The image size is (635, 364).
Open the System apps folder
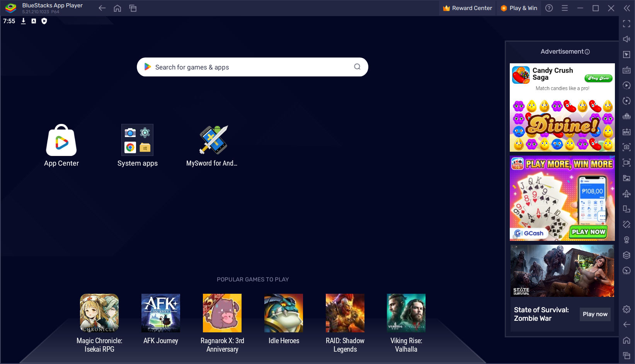138,146
